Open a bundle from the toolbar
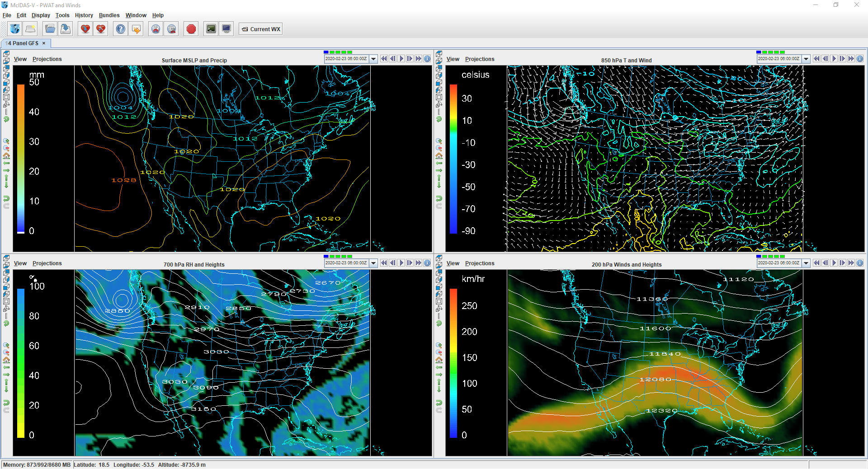This screenshot has height=469, width=868. (50, 28)
